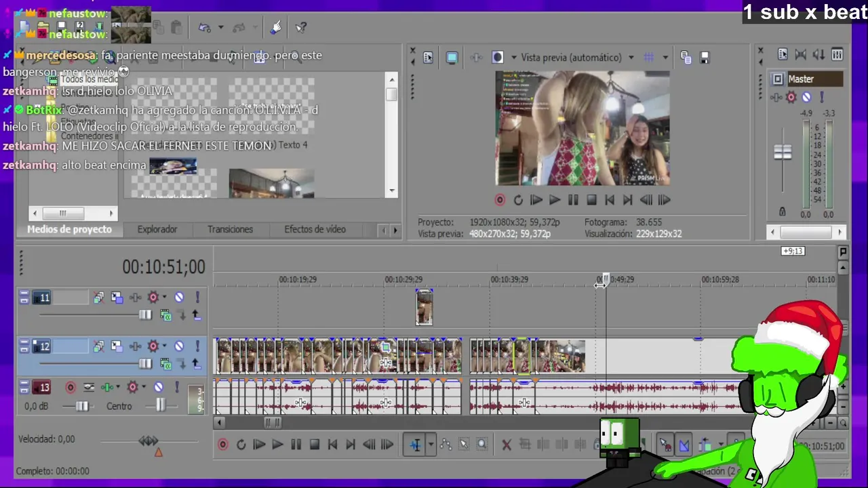868x488 pixels.
Task: Expand track 13 FX dropdown arrow
Action: 144,387
